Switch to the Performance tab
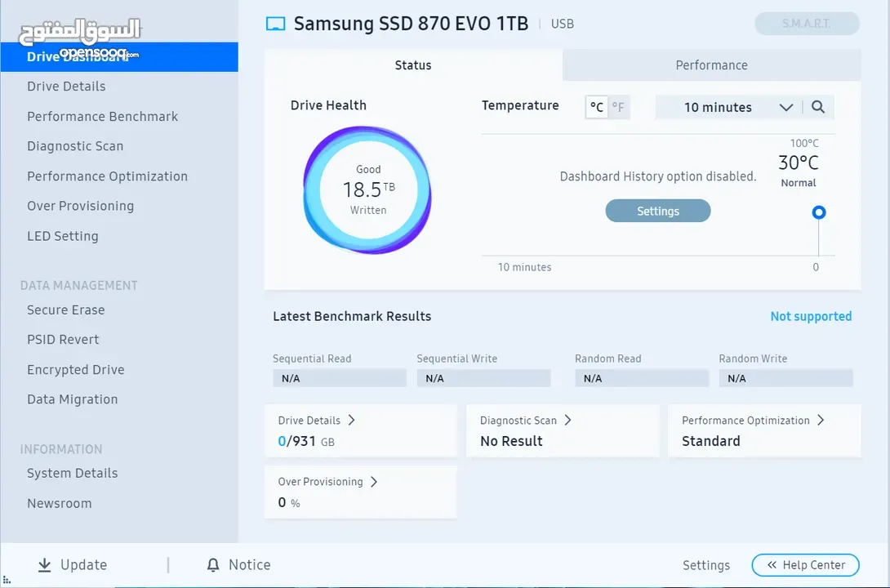Screen dimensions: 890x588 tap(712, 65)
